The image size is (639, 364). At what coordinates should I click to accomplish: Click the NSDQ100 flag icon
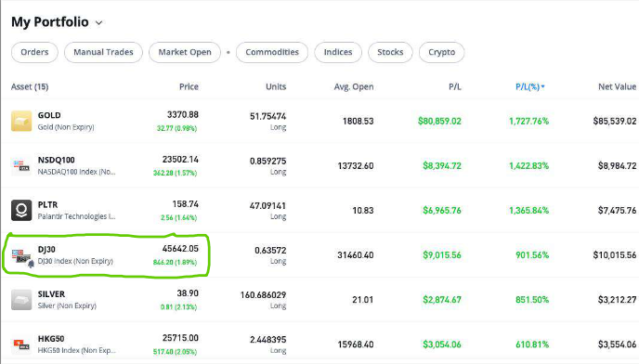coord(21,165)
